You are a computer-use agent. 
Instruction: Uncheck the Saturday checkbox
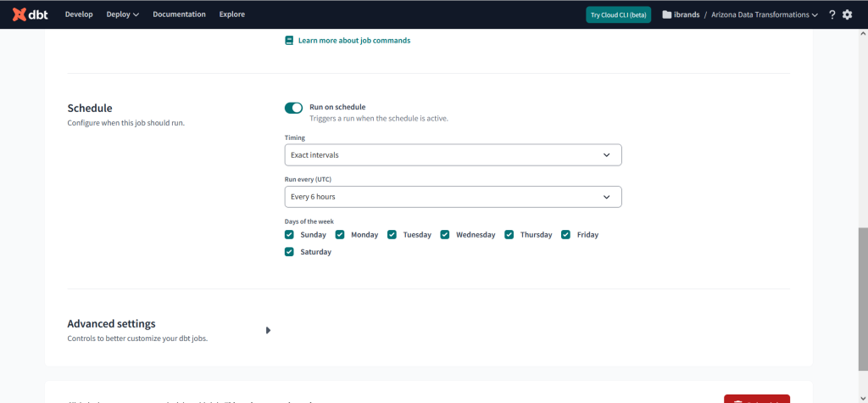[x=289, y=252]
